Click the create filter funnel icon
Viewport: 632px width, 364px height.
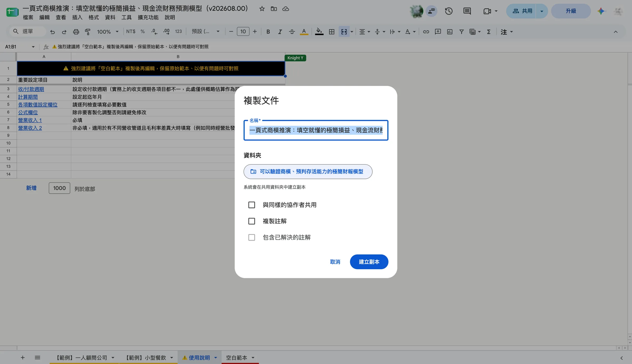pos(461,32)
